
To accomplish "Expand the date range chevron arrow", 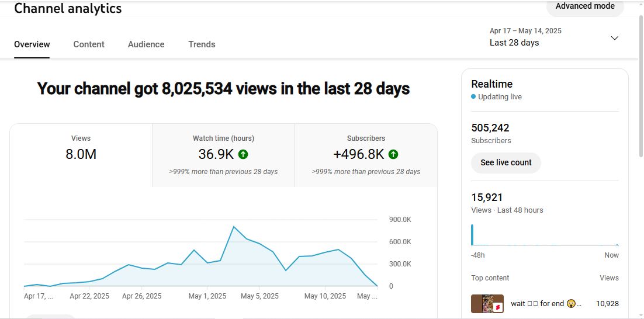I will click(x=614, y=38).
